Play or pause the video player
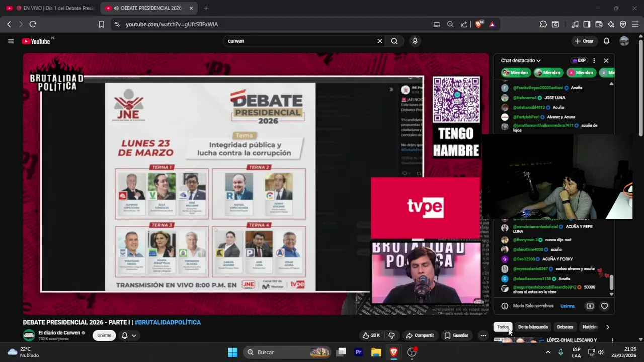Image resolution: width=644 pixels, height=362 pixels. pos(256,184)
